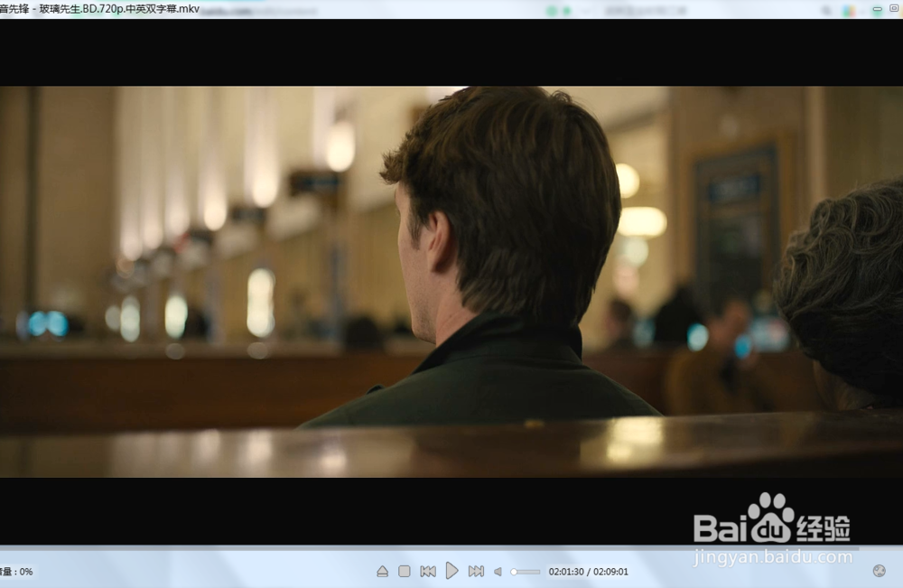Skip to the previous video
Screen dimensions: 903x588
pos(428,572)
